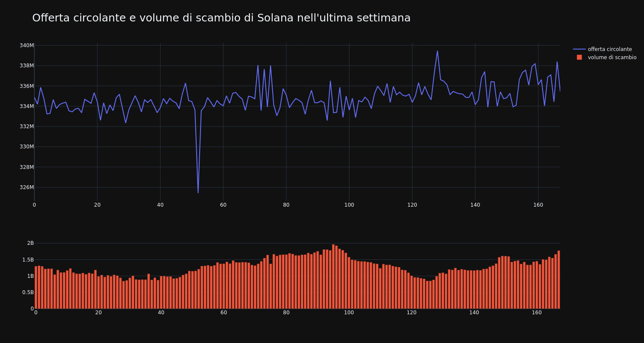644x343 pixels.
Task: Click the red volume di scambio legend swatch
Action: tap(579, 57)
